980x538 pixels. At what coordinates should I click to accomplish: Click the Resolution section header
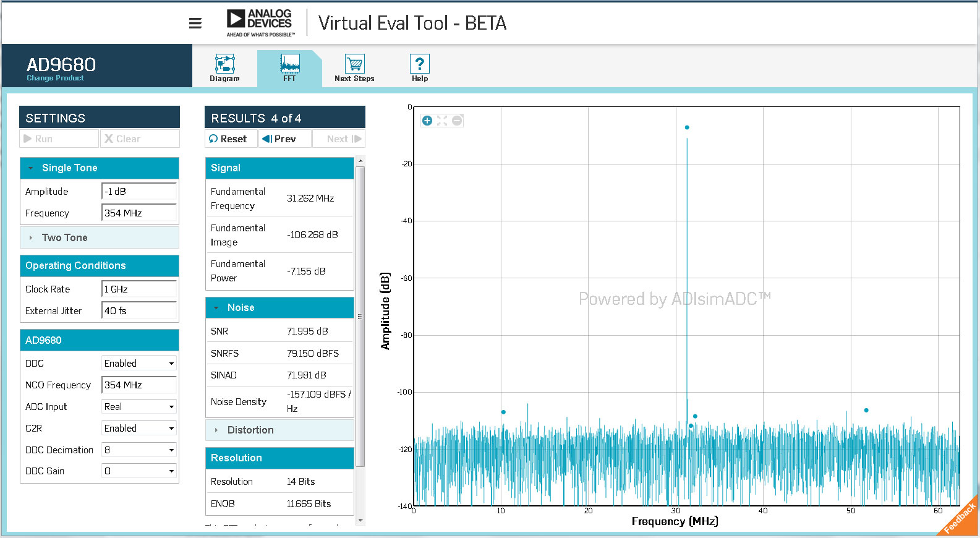pos(279,458)
